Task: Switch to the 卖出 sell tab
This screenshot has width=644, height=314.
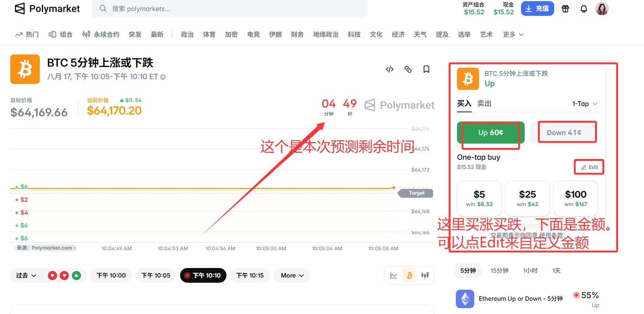Action: click(485, 103)
